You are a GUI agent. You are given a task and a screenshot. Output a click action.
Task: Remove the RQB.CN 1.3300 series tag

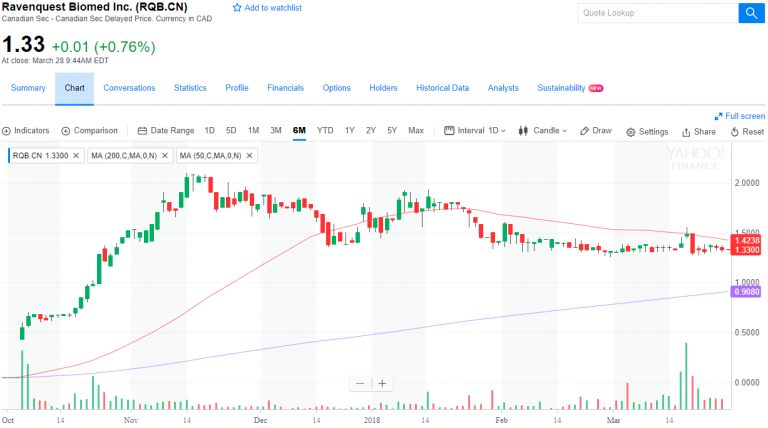[76, 156]
